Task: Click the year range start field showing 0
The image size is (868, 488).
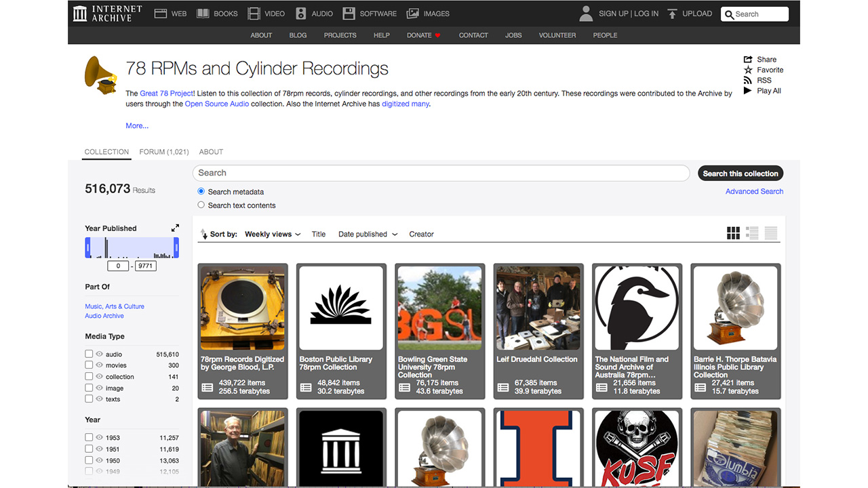Action: pyautogui.click(x=118, y=266)
